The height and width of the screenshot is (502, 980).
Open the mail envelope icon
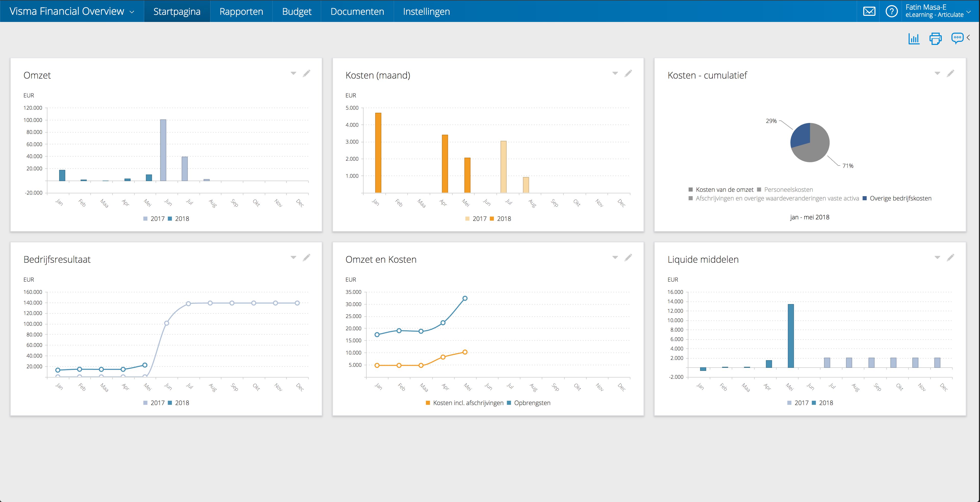(869, 11)
